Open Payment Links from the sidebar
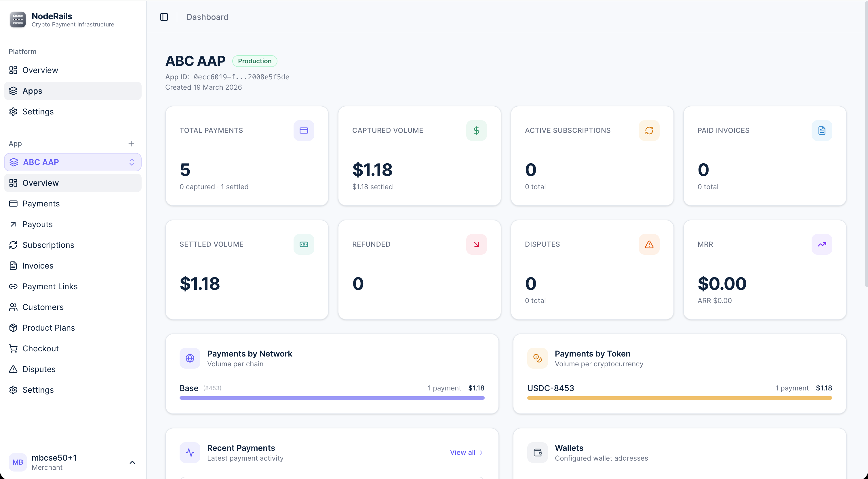 point(50,286)
